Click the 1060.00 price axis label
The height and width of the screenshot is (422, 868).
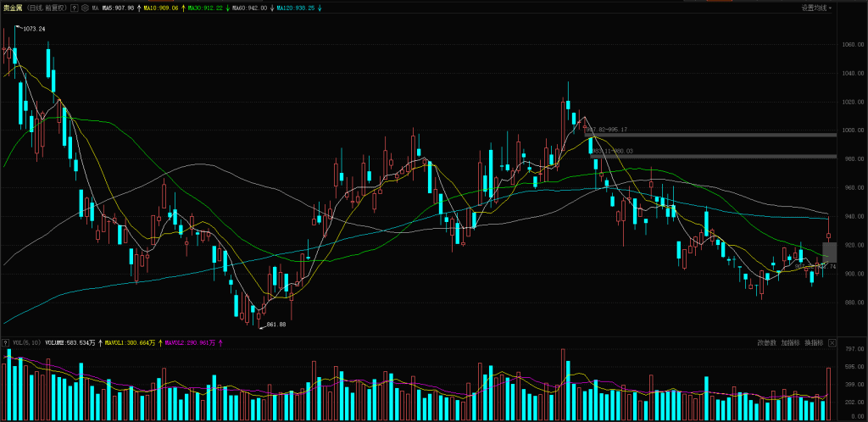(853, 44)
